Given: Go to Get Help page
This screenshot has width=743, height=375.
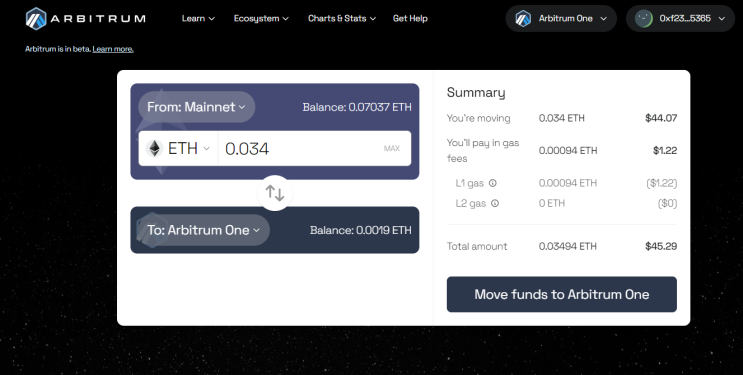Looking at the screenshot, I should point(410,18).
